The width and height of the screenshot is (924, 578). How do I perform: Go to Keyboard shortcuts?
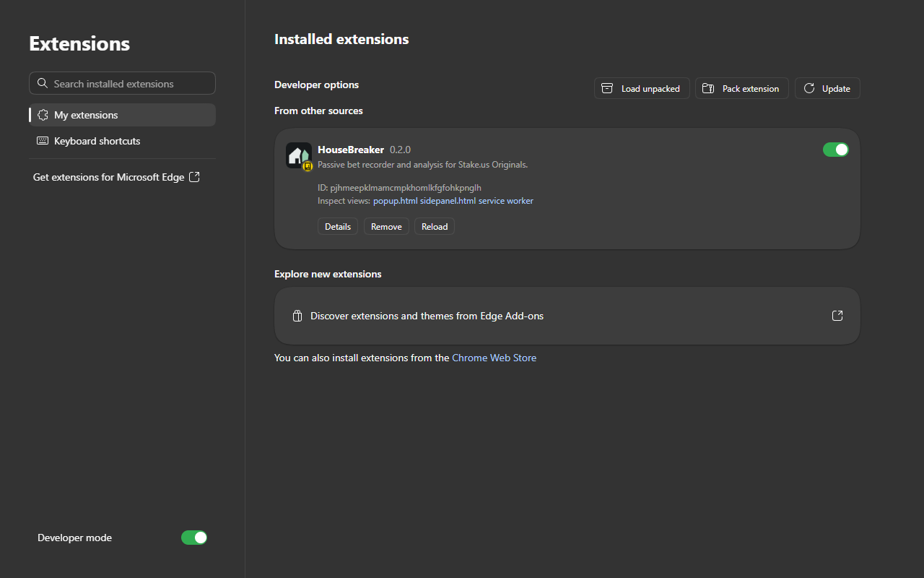[x=123, y=141]
